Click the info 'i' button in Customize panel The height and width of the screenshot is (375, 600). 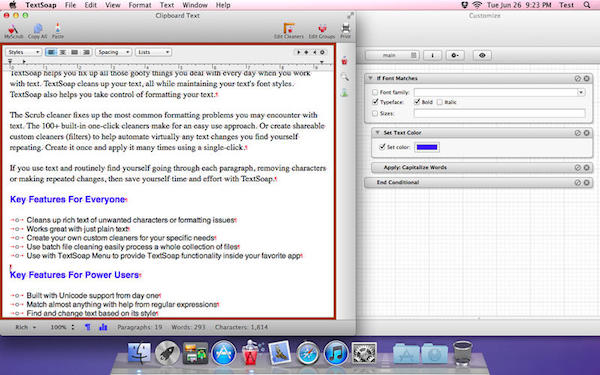[x=432, y=55]
